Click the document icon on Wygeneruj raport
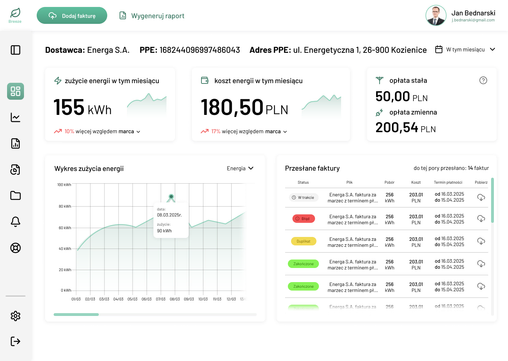Screen dimensions: 508x361 click(x=123, y=16)
